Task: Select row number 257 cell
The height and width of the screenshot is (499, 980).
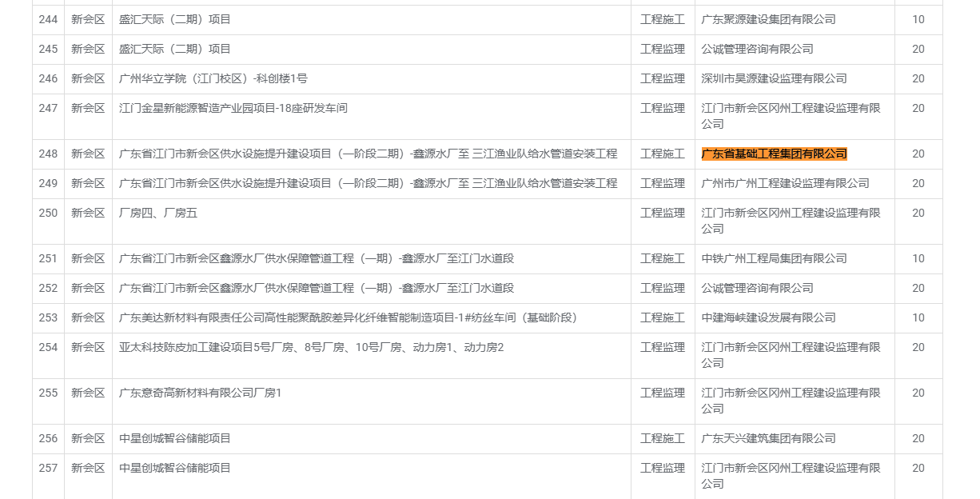Action: [48, 468]
